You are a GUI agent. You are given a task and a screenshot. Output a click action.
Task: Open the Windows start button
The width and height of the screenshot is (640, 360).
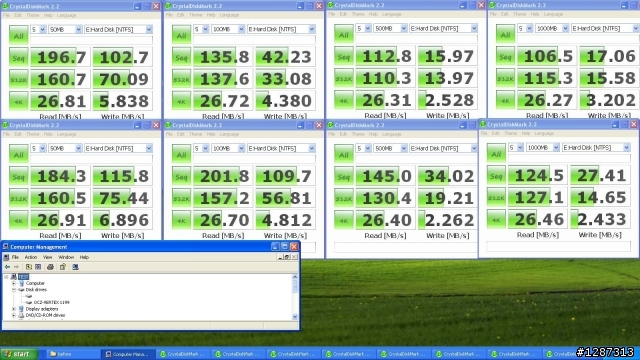coord(19,354)
